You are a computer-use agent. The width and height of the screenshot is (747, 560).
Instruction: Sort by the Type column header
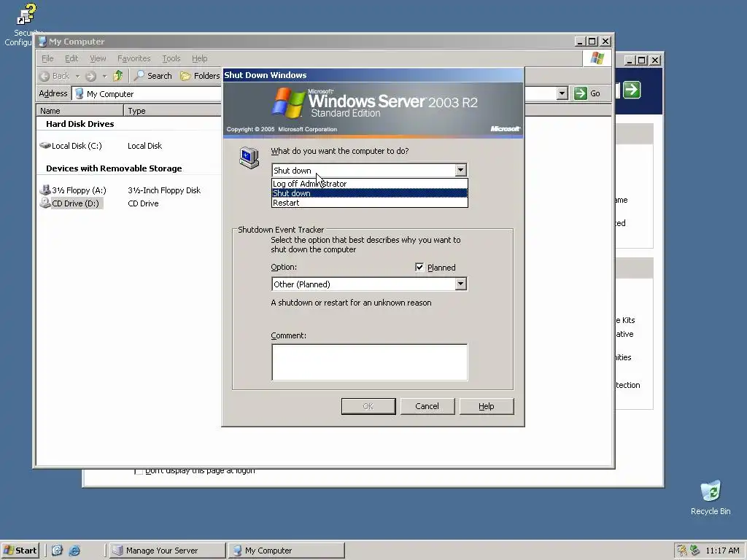point(173,111)
